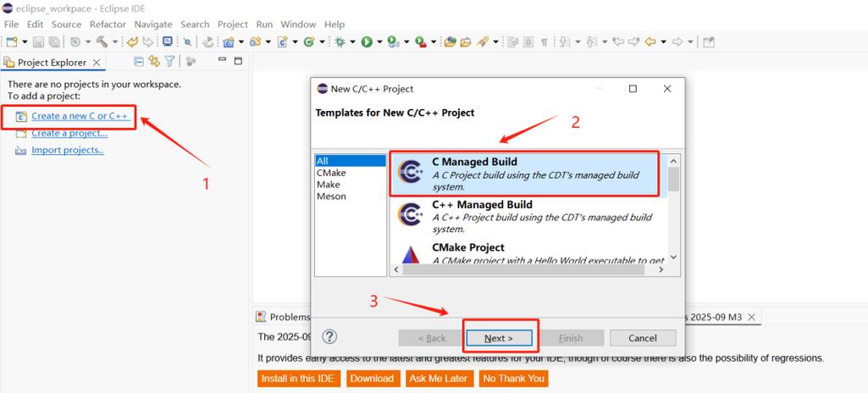This screenshot has width=868, height=393.
Task: Close the Project Explorer tab
Action: [x=97, y=63]
